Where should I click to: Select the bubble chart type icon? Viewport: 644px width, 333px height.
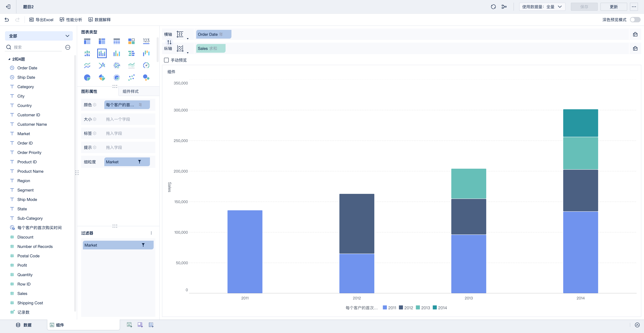(146, 78)
